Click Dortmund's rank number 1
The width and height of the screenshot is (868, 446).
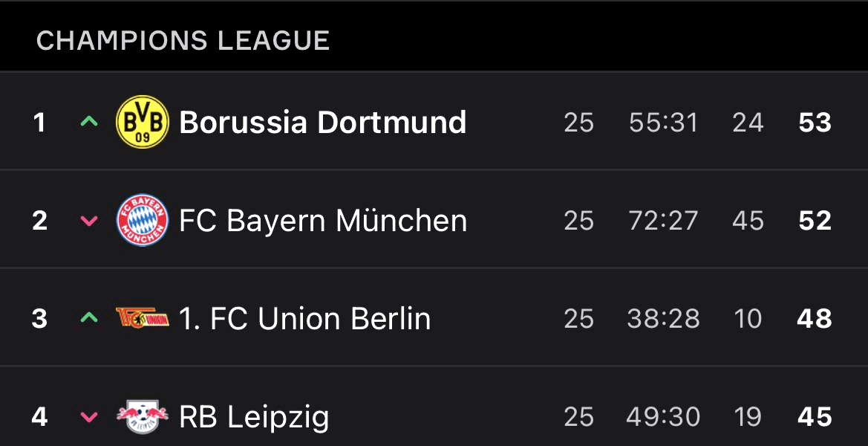pos(39,122)
